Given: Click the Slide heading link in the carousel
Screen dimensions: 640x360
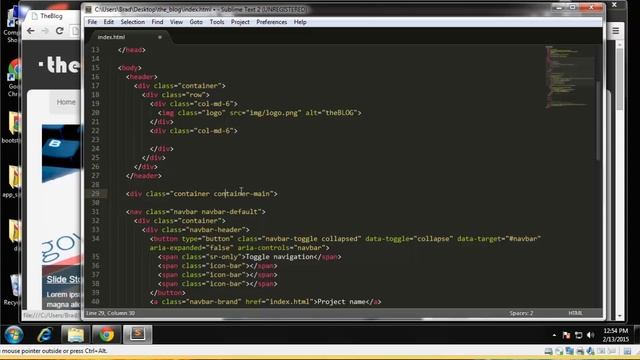Looking at the screenshot, I should (x=63, y=280).
